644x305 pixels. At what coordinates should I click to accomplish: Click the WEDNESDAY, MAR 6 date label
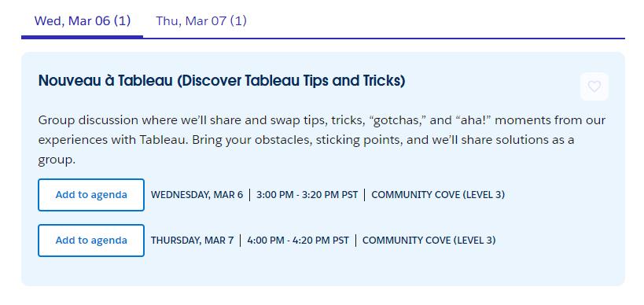tap(197, 195)
